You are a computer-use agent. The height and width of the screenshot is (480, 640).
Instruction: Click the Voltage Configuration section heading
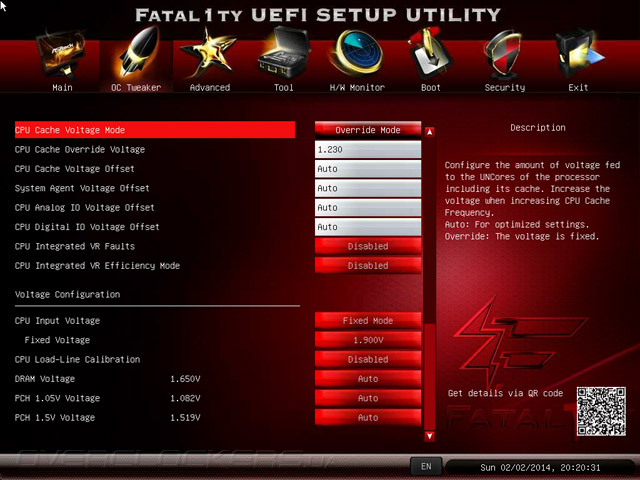click(67, 294)
